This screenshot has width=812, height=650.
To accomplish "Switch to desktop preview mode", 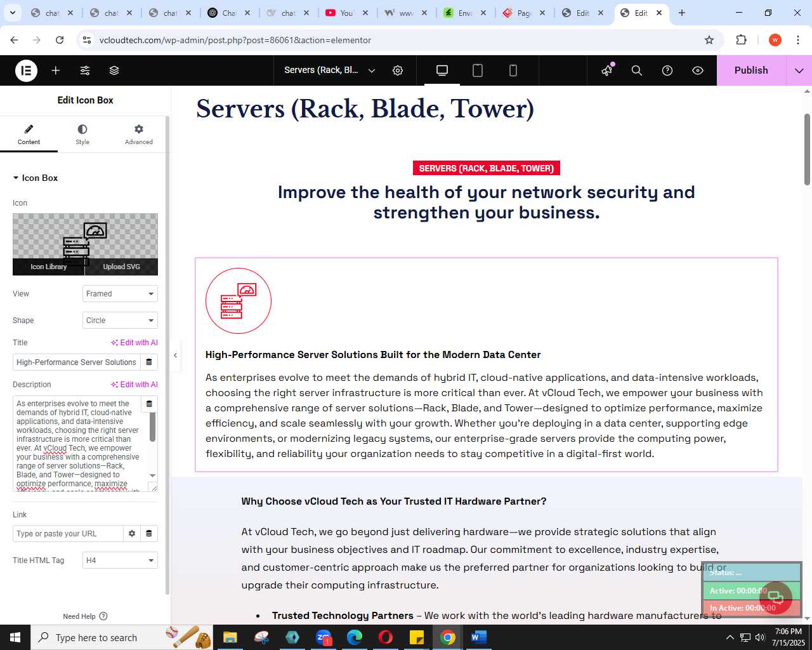I will click(442, 70).
